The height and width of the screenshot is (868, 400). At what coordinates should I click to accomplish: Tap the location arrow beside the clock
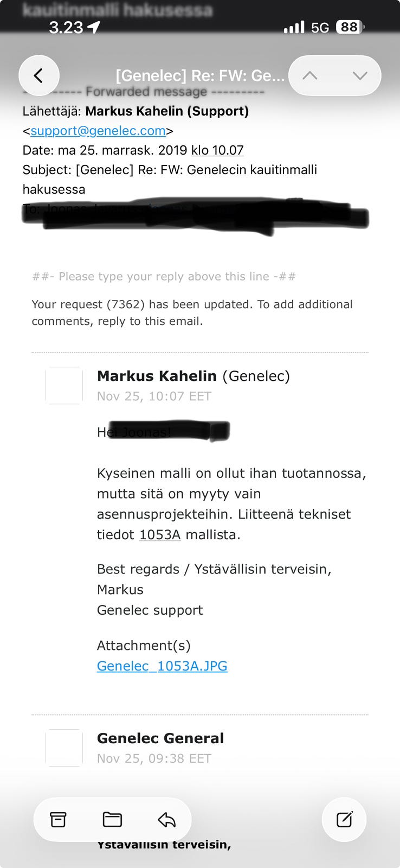[94, 27]
